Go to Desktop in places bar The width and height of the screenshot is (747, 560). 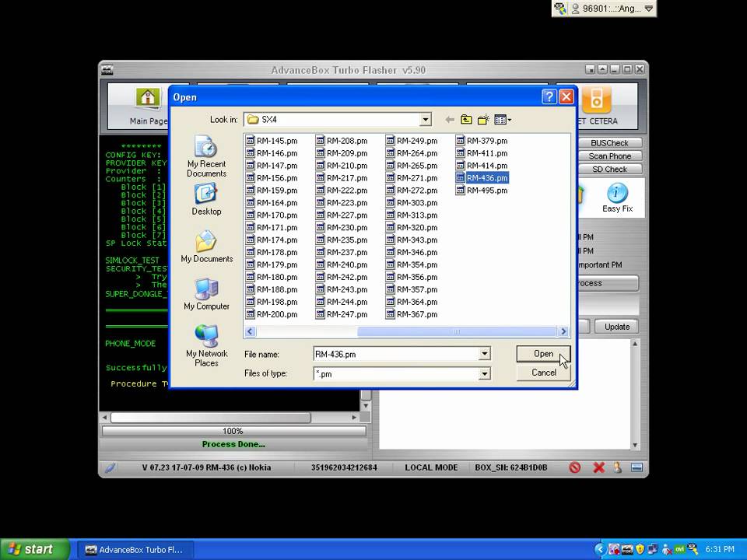click(206, 200)
